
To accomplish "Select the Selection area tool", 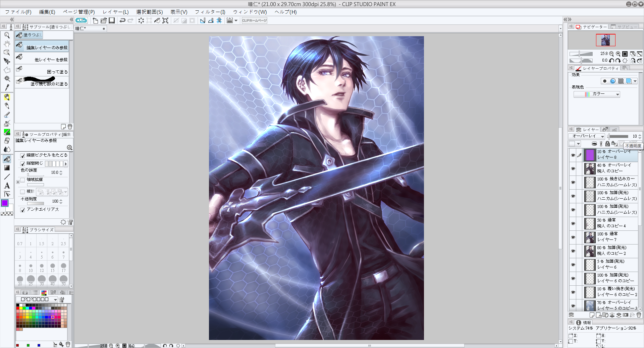I will pyautogui.click(x=7, y=70).
